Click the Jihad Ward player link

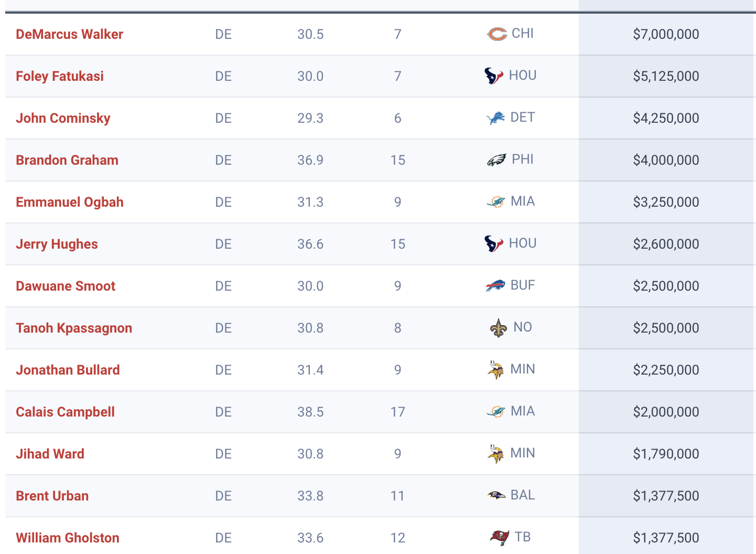(50, 454)
